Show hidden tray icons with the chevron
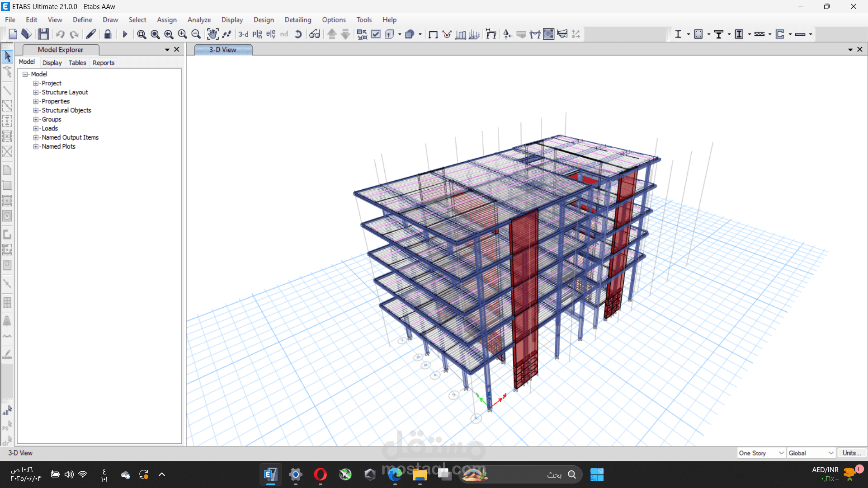This screenshot has height=488, width=868. [162, 474]
